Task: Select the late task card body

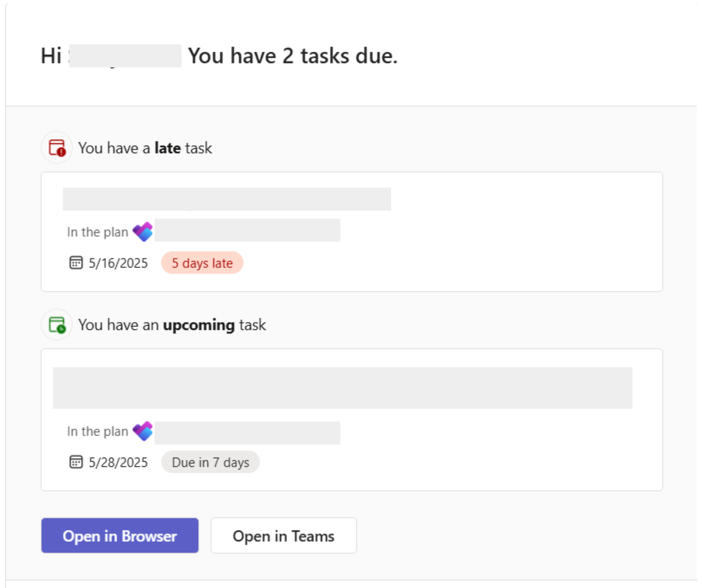Action: coord(352,232)
